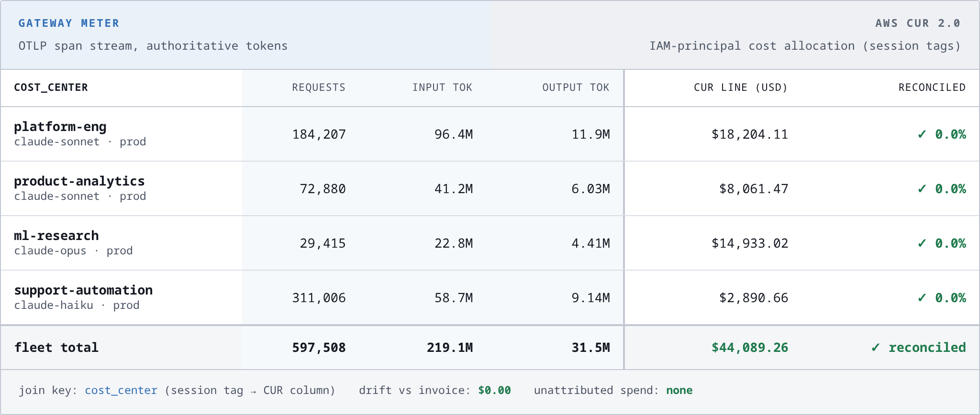980x415 pixels.
Task: Click the claude-opus prod subtitle
Action: 73,251
